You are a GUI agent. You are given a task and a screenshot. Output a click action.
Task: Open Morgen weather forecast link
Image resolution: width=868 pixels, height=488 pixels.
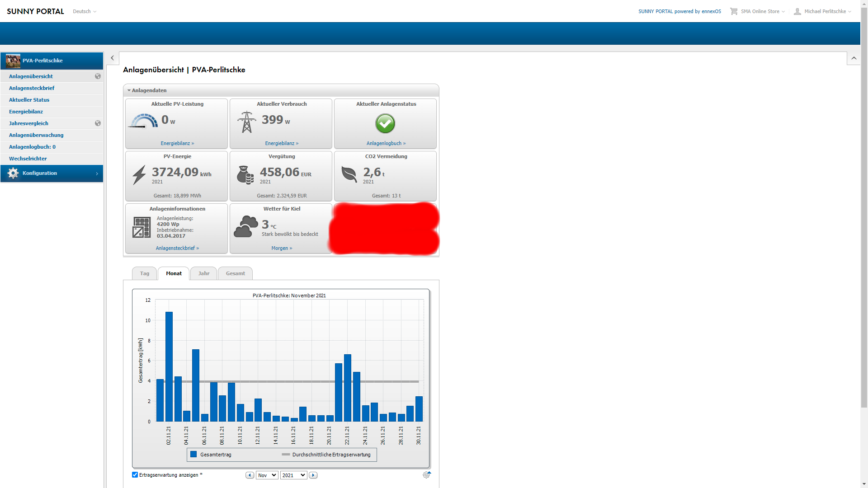tap(281, 248)
